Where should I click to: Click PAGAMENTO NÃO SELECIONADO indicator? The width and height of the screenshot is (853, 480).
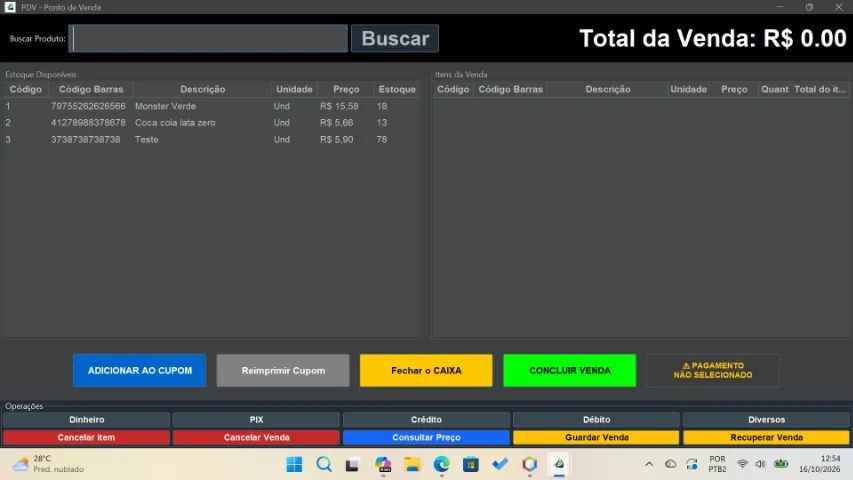click(x=713, y=371)
